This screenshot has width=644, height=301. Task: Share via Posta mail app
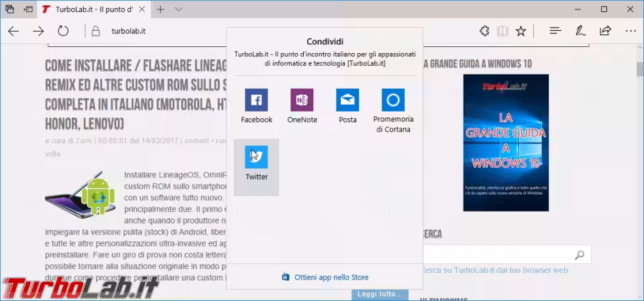pos(347,106)
